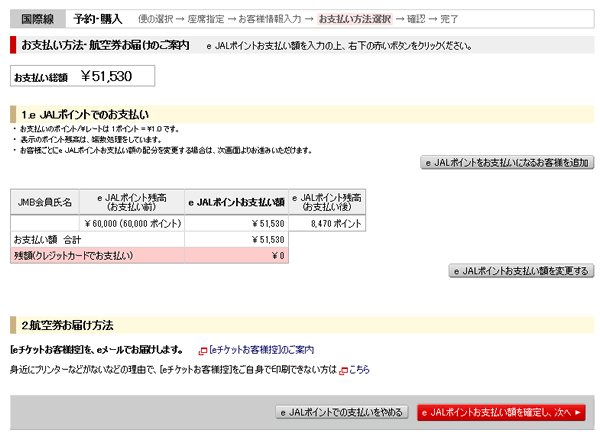Screen dimensions: 600x437
Task: Click the pink 残額(クレジットカードでお支払い) row
Action: [148, 256]
